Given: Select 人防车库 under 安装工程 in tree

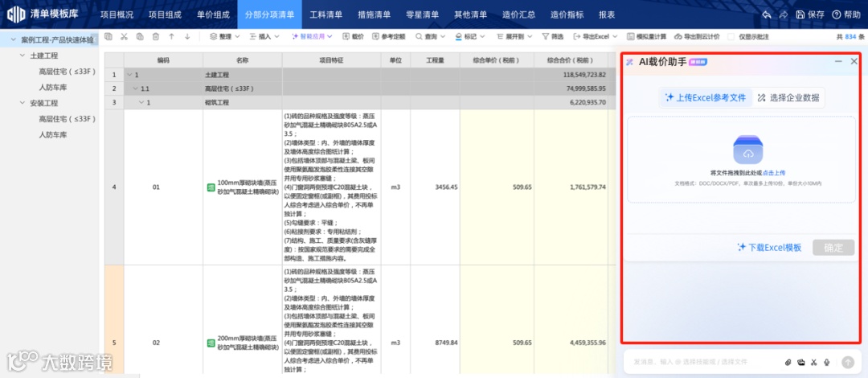Looking at the screenshot, I should 52,134.
